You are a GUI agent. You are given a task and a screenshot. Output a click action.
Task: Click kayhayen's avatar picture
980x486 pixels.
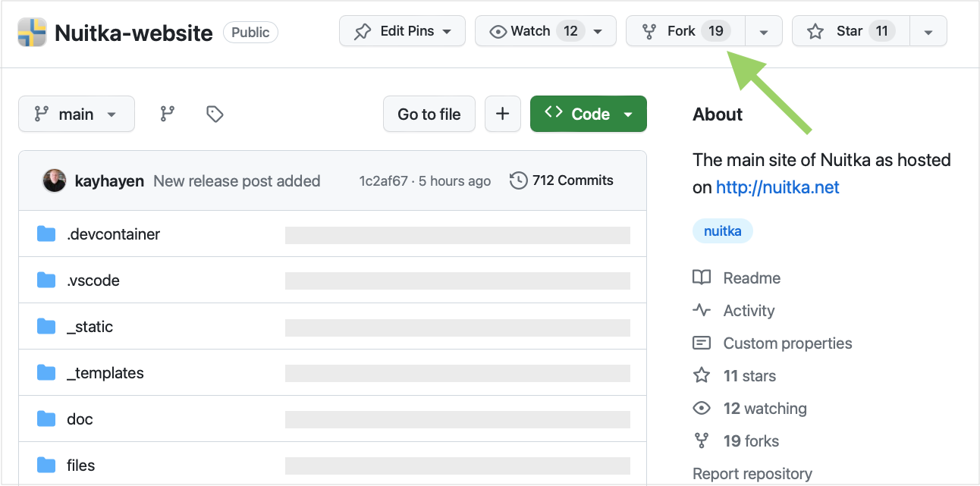54,180
